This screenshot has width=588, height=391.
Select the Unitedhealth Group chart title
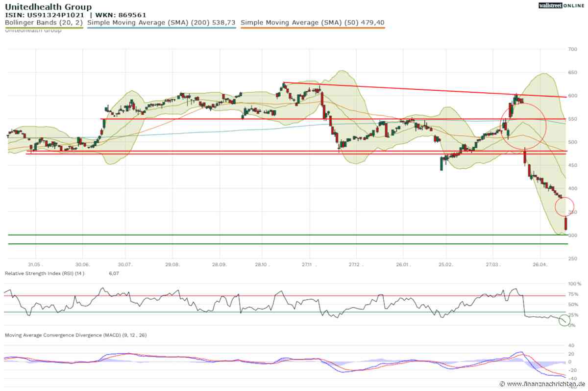[x=48, y=7]
